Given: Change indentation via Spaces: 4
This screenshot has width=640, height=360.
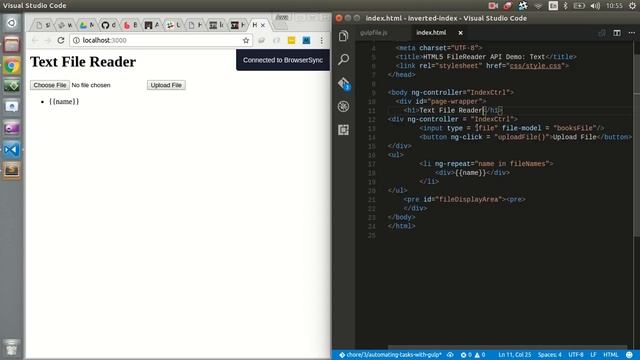Looking at the screenshot, I should coord(549,355).
